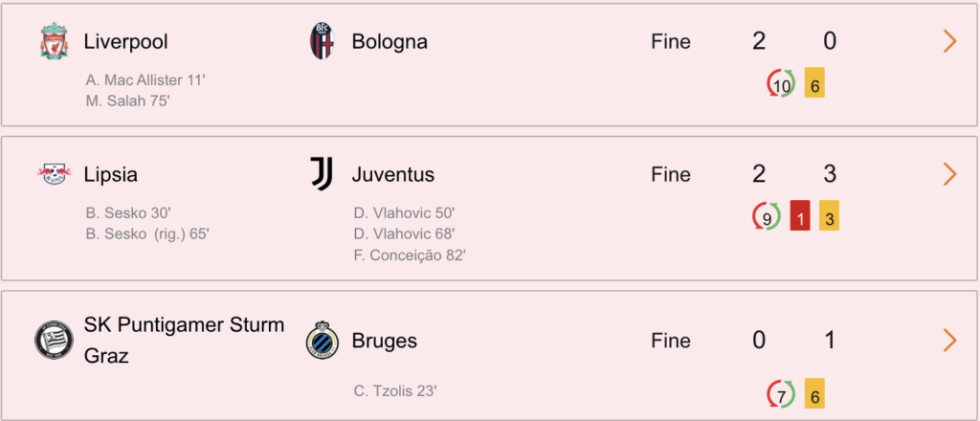
Task: Click the substitutions icon showing 7
Action: (x=781, y=394)
